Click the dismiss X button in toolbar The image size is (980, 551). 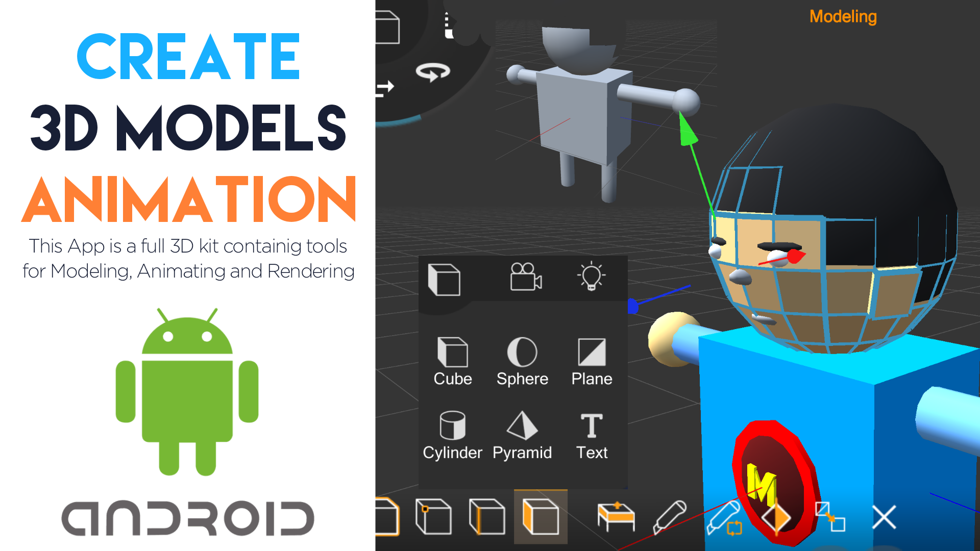[x=886, y=517]
